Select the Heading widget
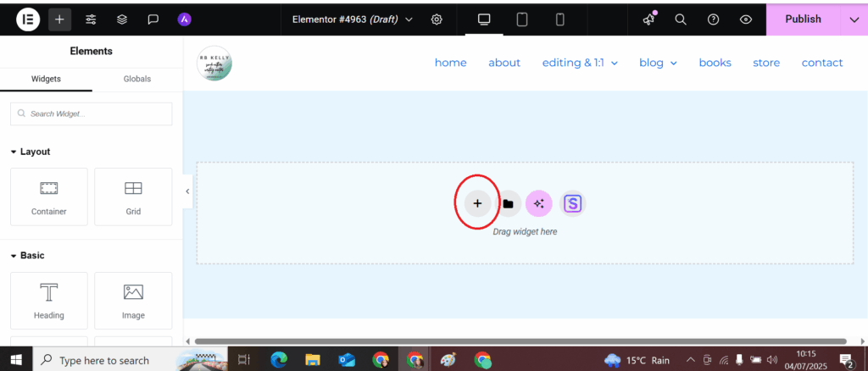Viewport: 868px width, 371px height. pos(48,301)
